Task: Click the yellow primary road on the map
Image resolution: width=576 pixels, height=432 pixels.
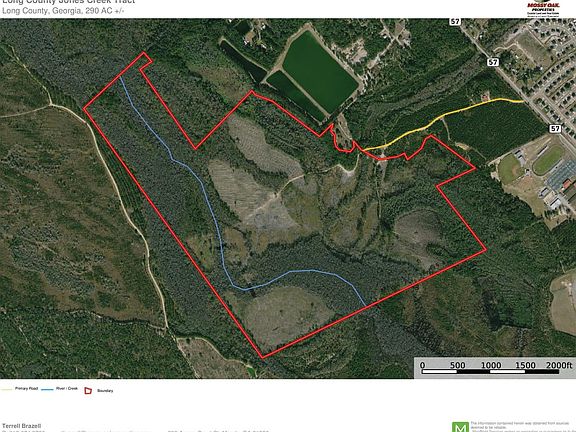Action: click(443, 116)
